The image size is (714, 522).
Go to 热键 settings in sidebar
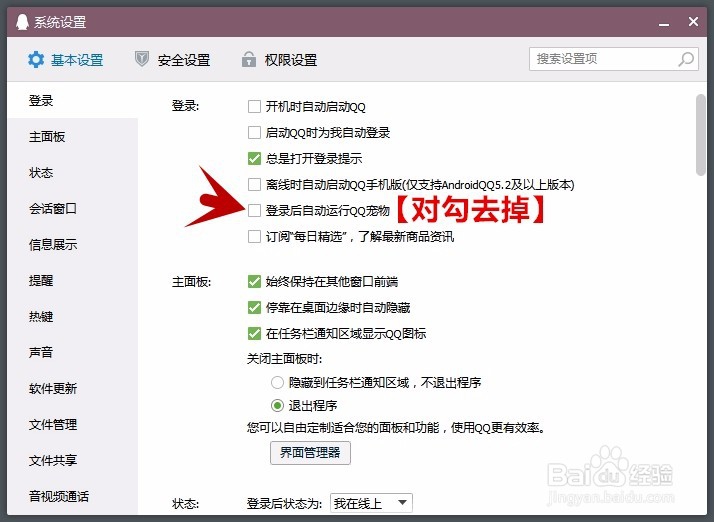click(72, 316)
